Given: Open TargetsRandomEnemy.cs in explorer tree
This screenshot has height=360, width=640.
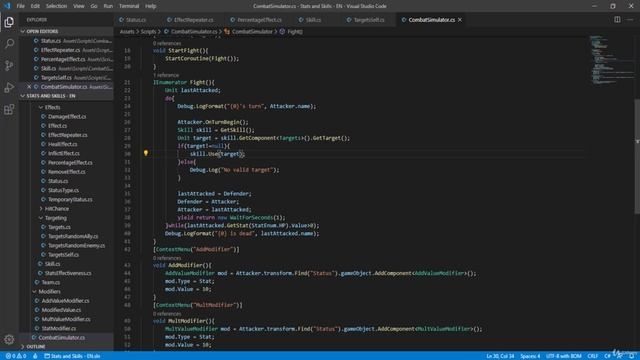Looking at the screenshot, I should click(x=76, y=246).
